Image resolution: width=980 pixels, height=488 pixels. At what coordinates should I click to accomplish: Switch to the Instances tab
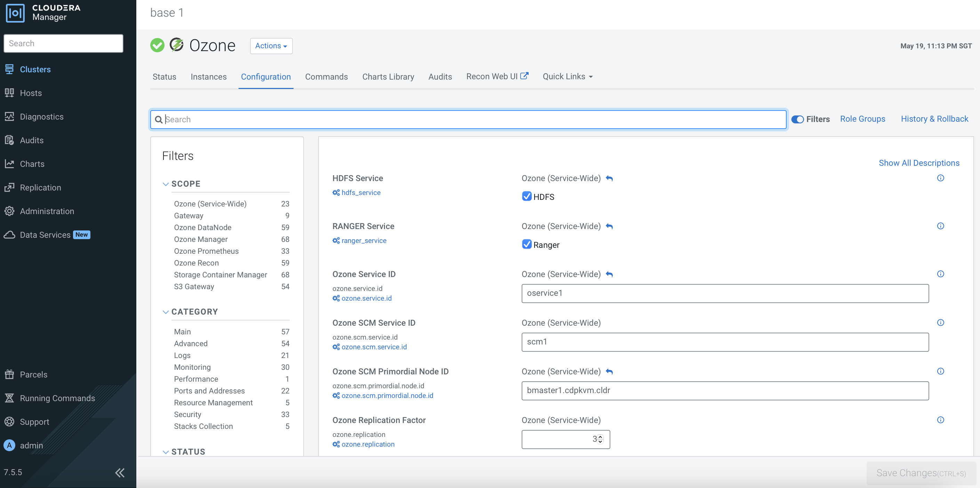click(208, 77)
